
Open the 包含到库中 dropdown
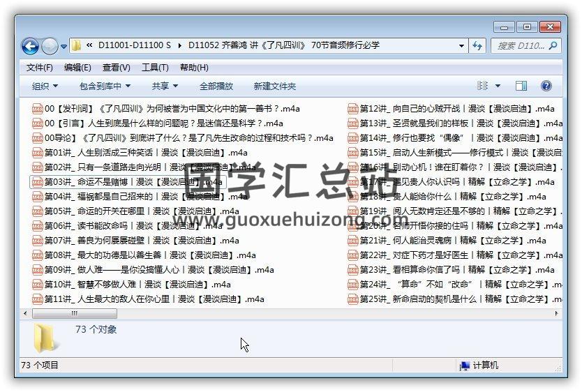[105, 86]
